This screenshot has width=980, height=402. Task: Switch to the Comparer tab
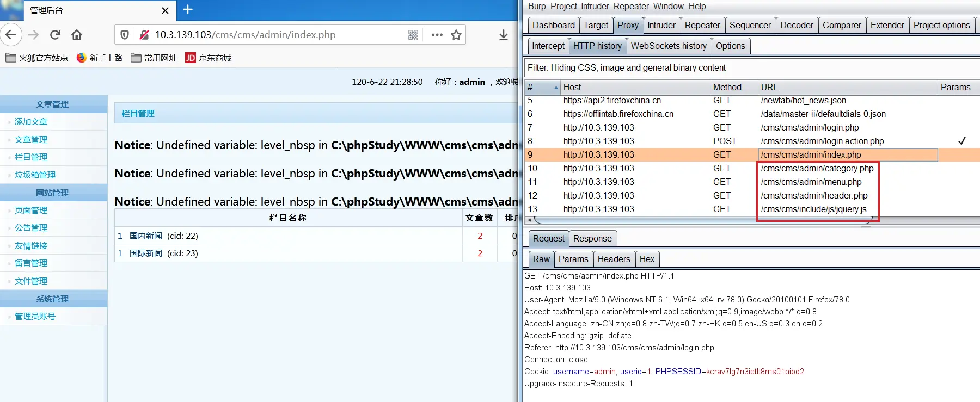pos(842,26)
